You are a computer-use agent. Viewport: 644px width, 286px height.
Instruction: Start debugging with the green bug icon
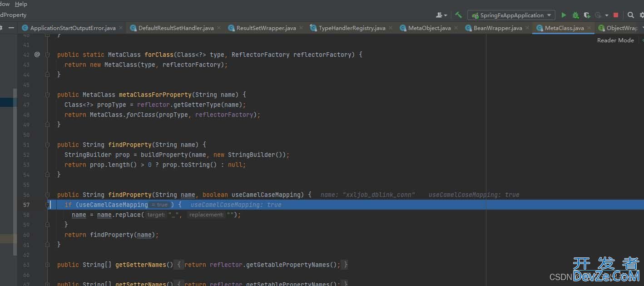(575, 15)
